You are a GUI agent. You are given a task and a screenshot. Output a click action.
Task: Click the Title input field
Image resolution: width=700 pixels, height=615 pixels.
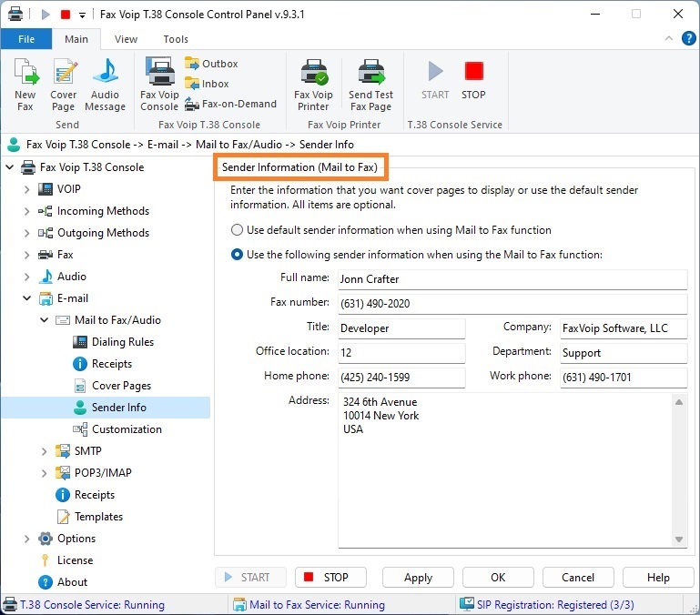401,328
